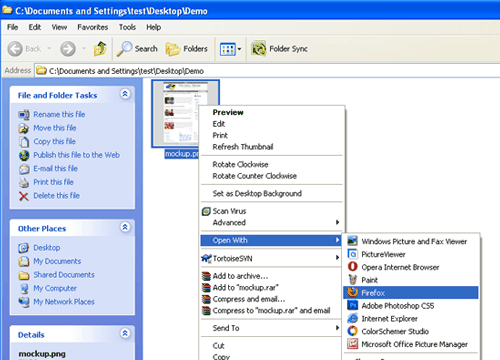Choose Scan Virus in context menu

coord(272,211)
